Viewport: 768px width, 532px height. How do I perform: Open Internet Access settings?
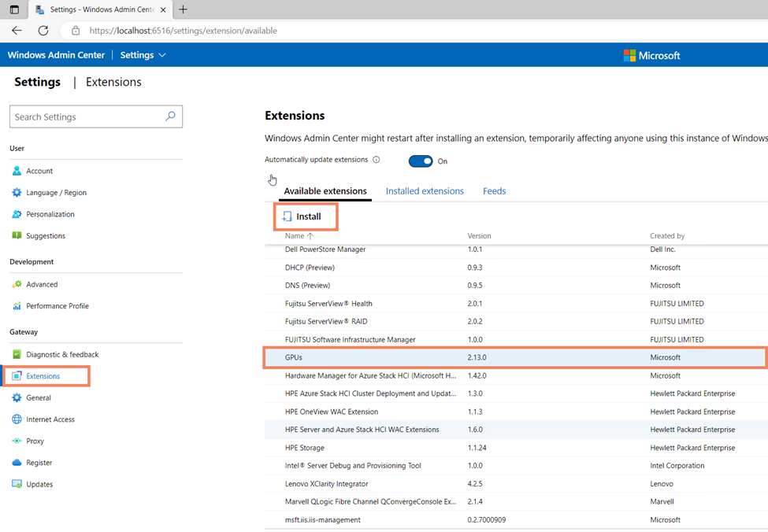50,419
